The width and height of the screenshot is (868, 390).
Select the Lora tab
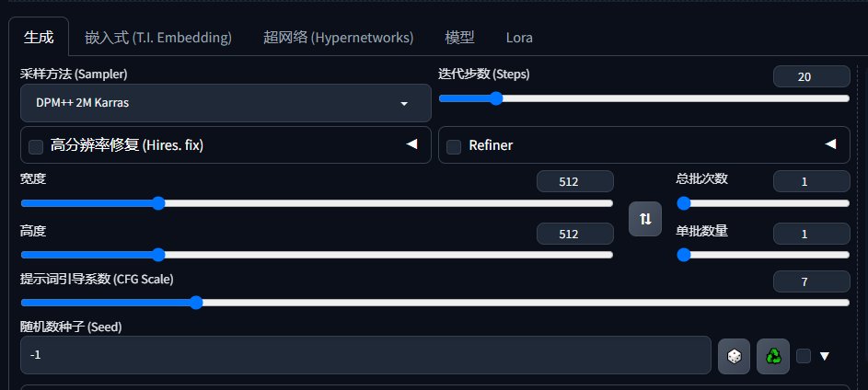tap(519, 38)
